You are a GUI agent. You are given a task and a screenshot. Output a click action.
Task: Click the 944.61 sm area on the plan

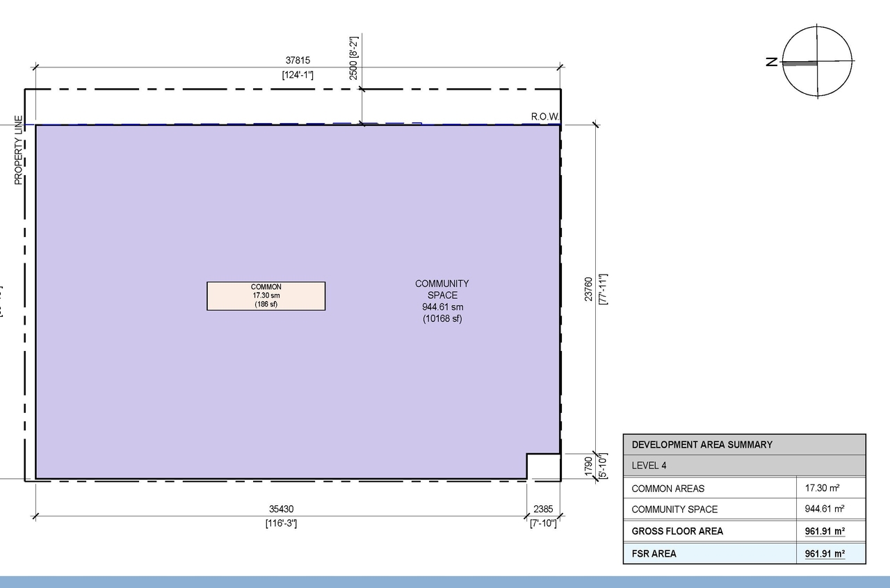(442, 307)
